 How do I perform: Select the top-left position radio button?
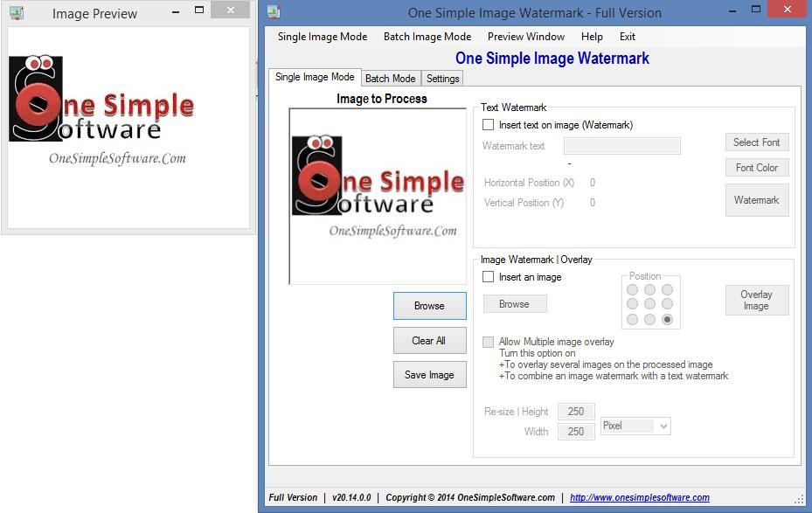coord(632,289)
